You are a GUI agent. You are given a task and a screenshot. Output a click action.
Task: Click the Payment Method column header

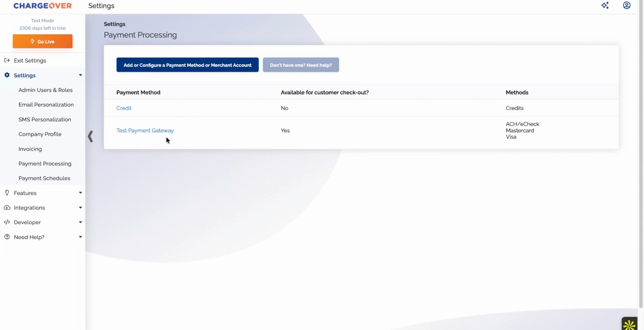[138, 92]
